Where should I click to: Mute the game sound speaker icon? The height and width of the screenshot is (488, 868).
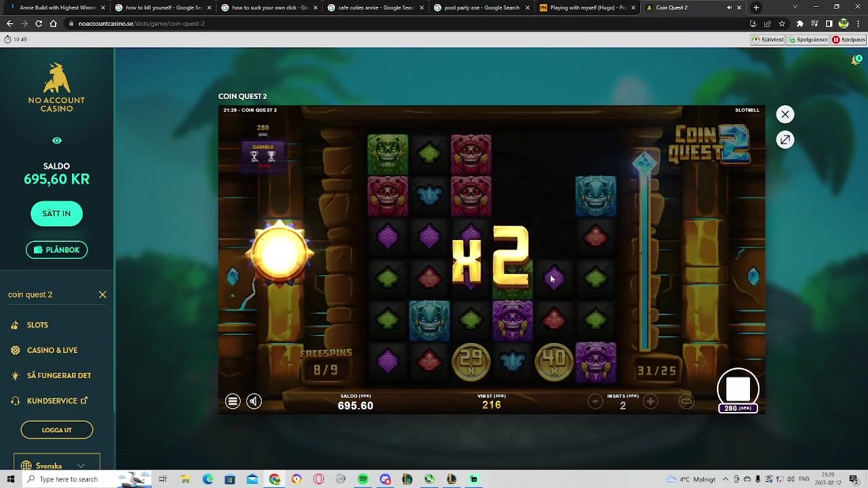point(254,401)
